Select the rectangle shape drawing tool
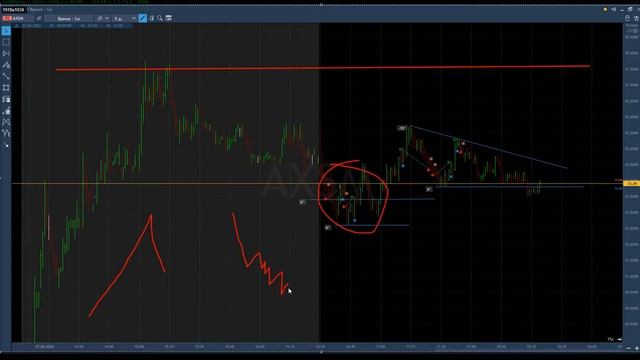This screenshot has width=640, height=360. coord(6,88)
